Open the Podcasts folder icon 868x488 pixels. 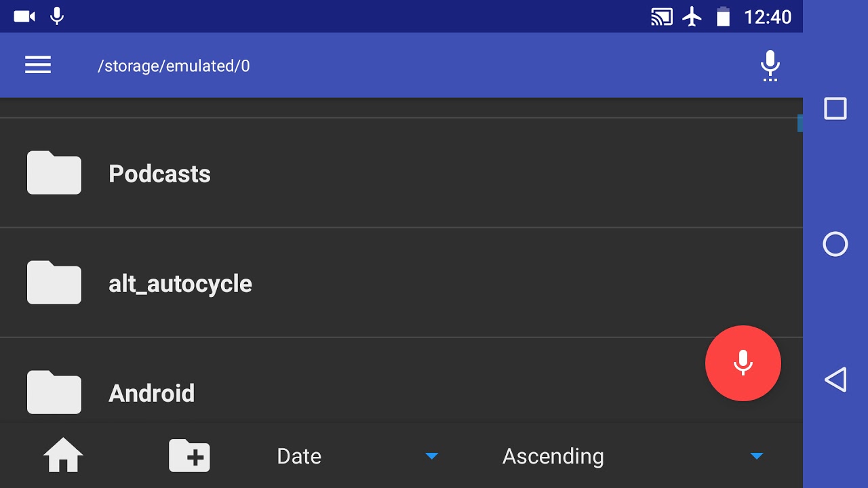tap(54, 173)
